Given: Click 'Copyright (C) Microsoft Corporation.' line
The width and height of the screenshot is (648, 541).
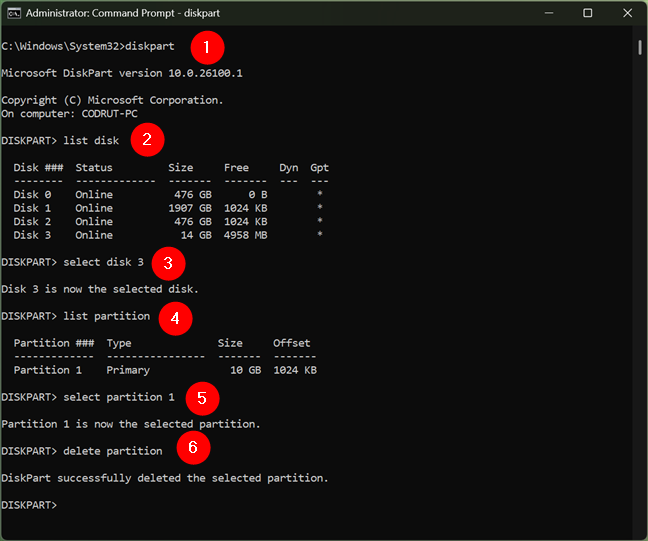Looking at the screenshot, I should [112, 100].
